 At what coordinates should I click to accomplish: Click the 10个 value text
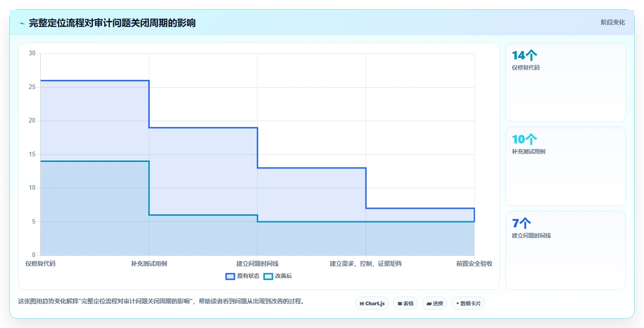(524, 139)
